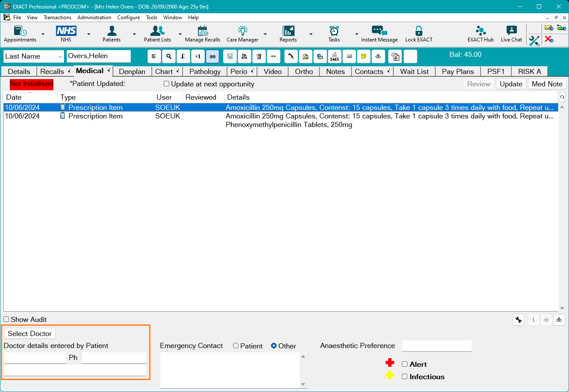The height and width of the screenshot is (392, 569).
Task: Open Manage Recalls from the main toolbar
Action: [x=202, y=34]
